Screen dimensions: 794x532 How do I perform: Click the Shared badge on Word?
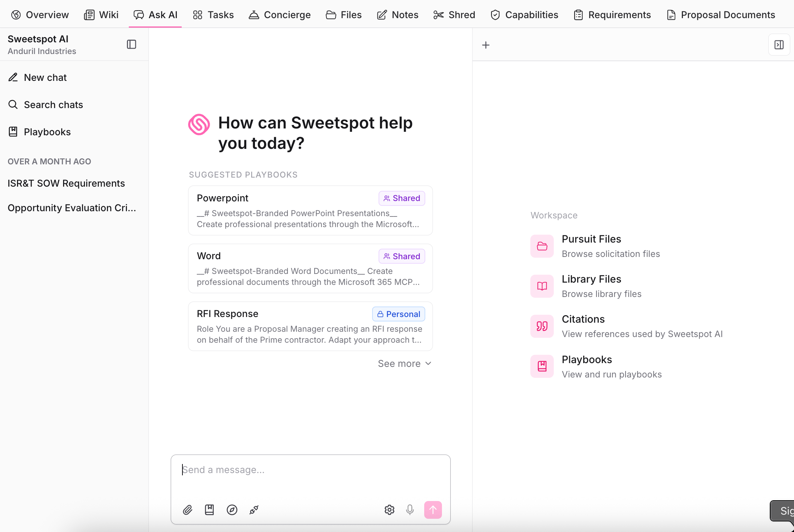click(x=402, y=256)
